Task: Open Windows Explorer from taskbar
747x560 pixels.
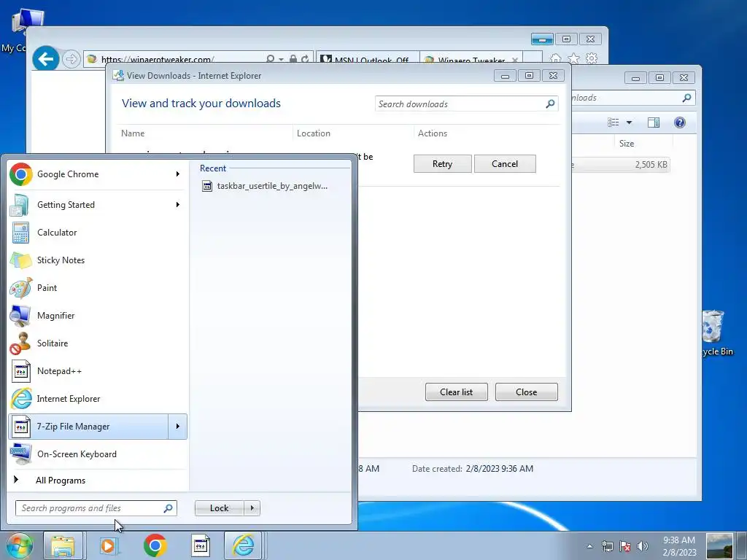Action: click(x=63, y=545)
